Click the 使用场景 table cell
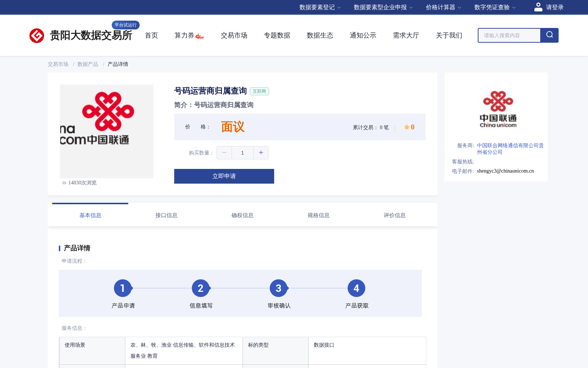Viewport: 588px width, 368px height. (92, 351)
